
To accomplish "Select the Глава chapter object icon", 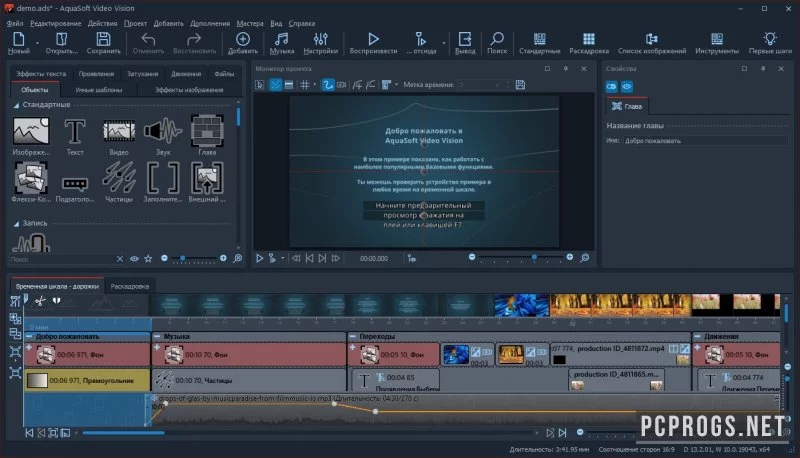I will coord(207,131).
